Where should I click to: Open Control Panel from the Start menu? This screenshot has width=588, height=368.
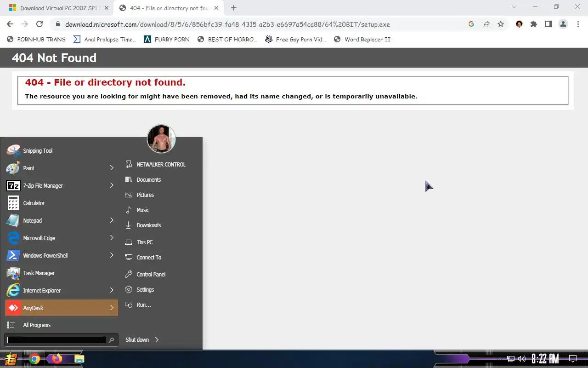pyautogui.click(x=151, y=274)
